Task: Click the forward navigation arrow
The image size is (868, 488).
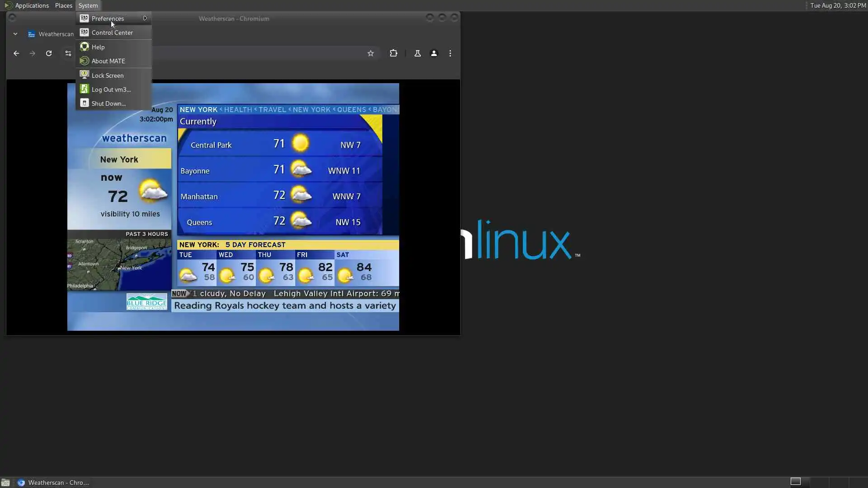Action: click(32, 53)
